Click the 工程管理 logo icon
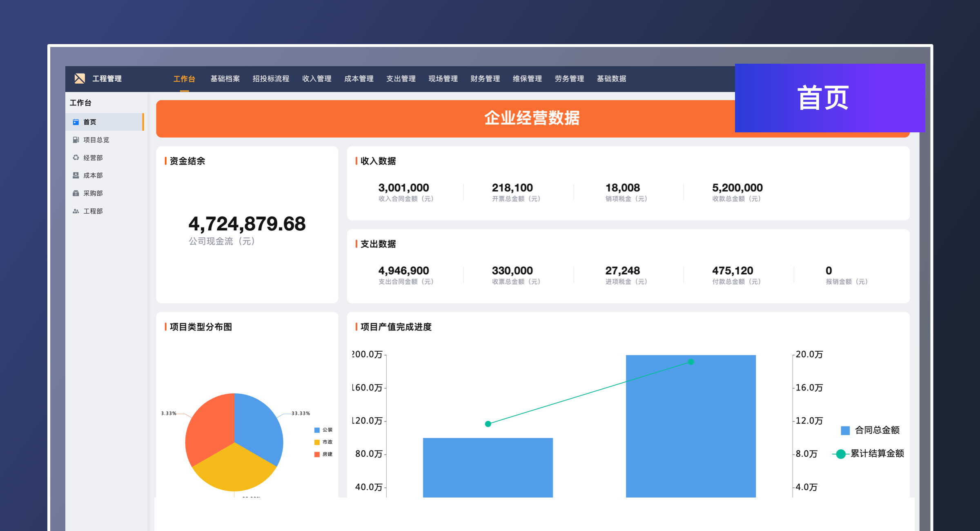Viewport: 980px width, 531px height. tap(80, 78)
